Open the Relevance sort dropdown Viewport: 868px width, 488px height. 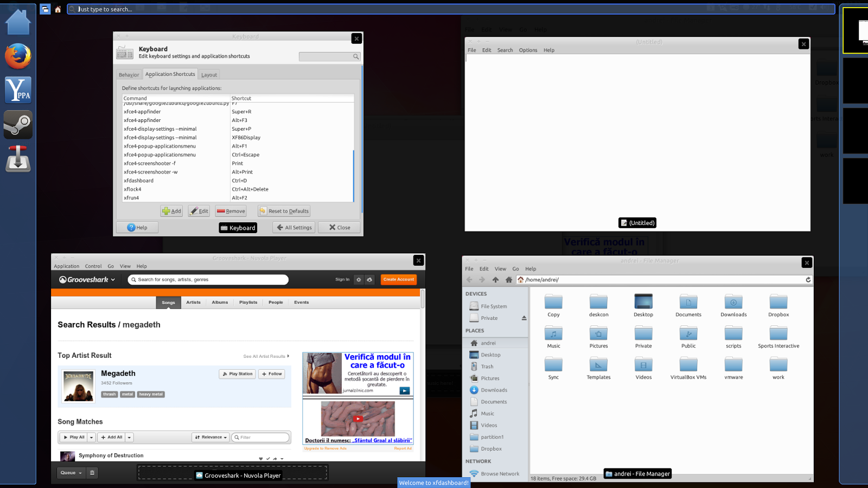pyautogui.click(x=211, y=438)
